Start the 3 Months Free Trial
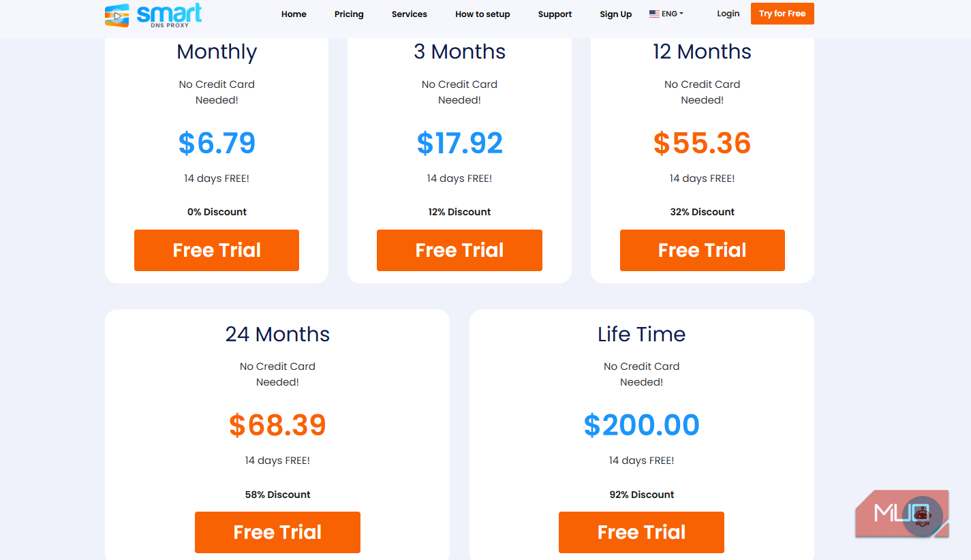 [459, 250]
